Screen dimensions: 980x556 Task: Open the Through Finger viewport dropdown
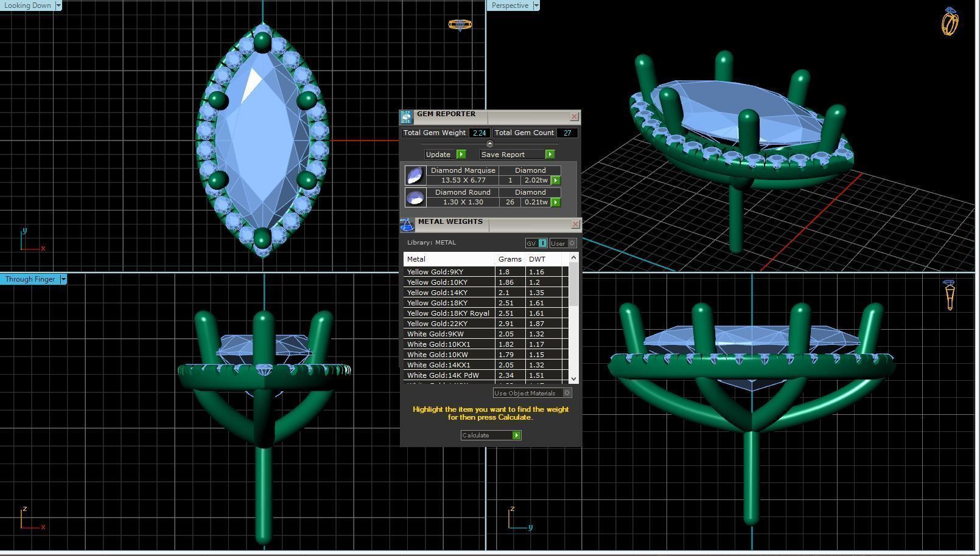pos(63,279)
